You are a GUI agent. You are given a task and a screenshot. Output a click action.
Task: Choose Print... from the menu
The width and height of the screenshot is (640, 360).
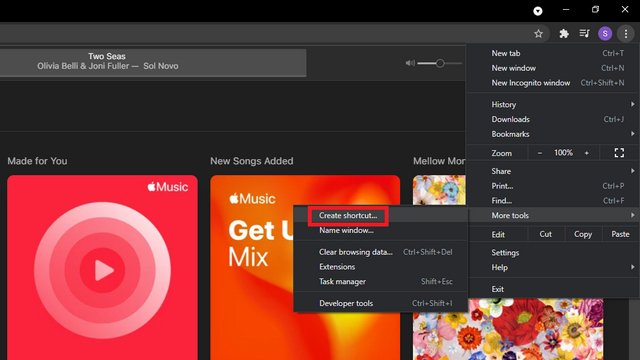(552, 186)
